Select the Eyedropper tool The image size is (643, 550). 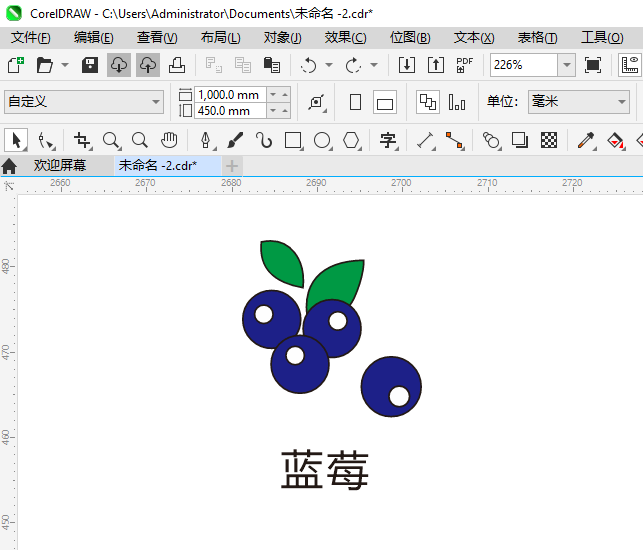(x=586, y=141)
